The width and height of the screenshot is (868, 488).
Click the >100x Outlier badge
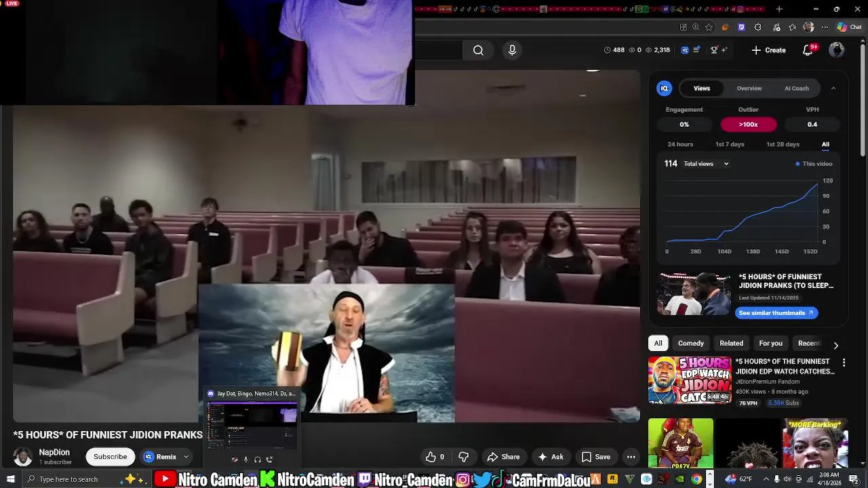(748, 125)
